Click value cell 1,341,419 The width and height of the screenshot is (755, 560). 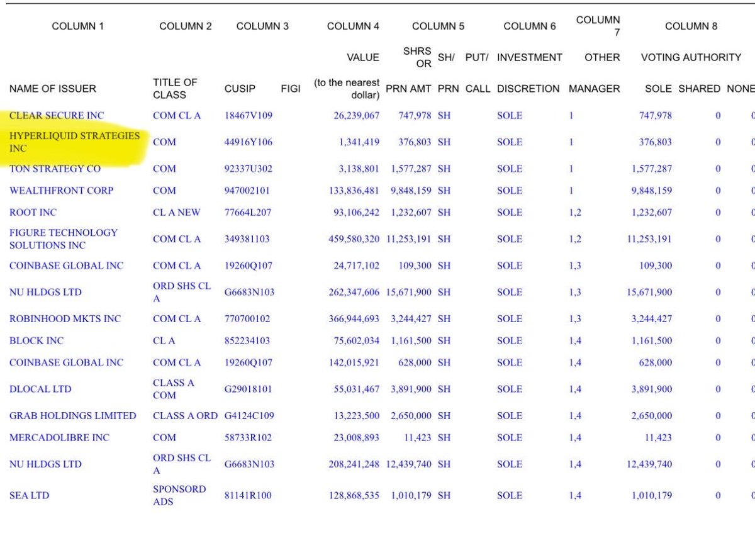pyautogui.click(x=359, y=142)
